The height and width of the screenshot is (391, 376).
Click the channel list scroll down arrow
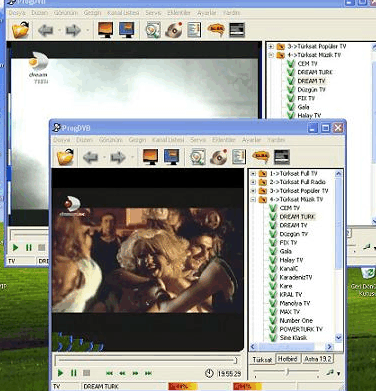(x=339, y=338)
